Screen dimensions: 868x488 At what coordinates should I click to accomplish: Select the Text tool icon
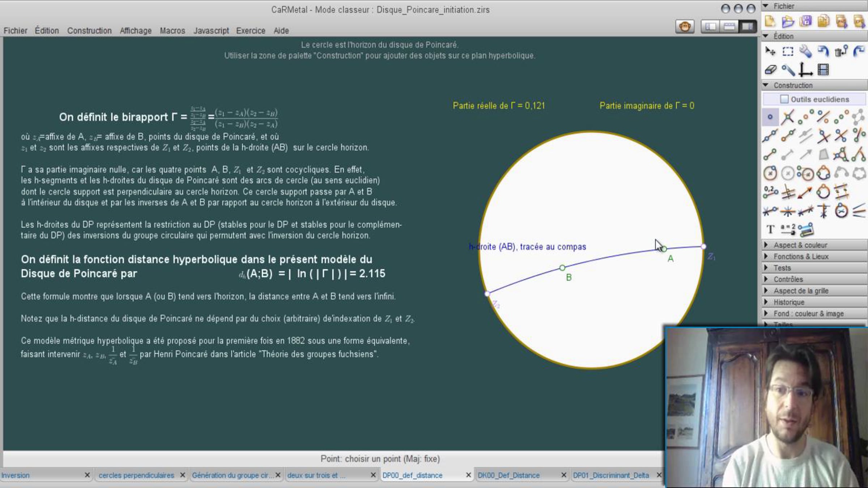coord(770,229)
